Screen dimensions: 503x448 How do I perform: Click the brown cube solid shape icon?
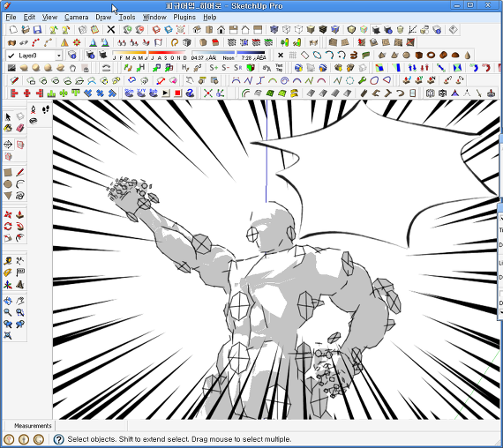pyautogui.click(x=418, y=56)
